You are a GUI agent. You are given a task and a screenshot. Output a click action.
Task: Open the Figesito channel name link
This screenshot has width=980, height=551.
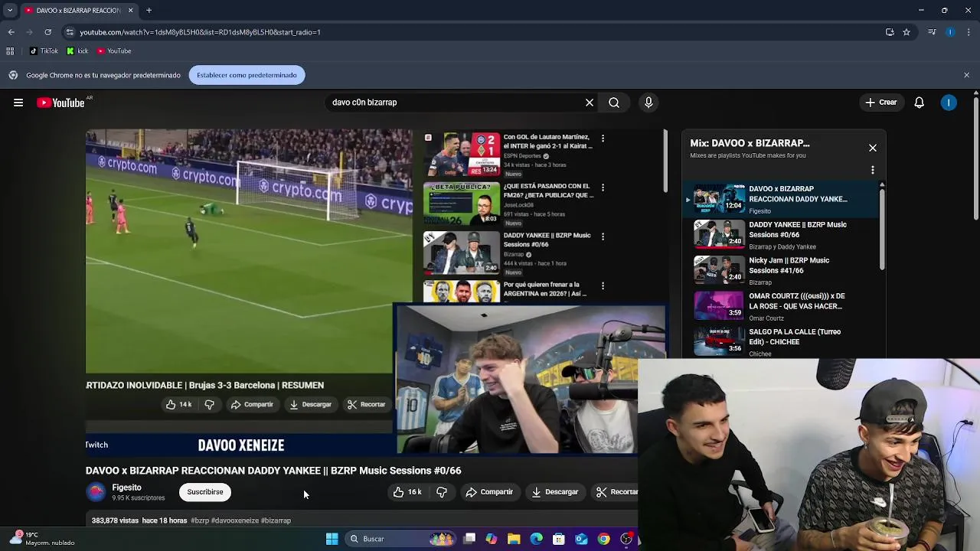click(126, 487)
